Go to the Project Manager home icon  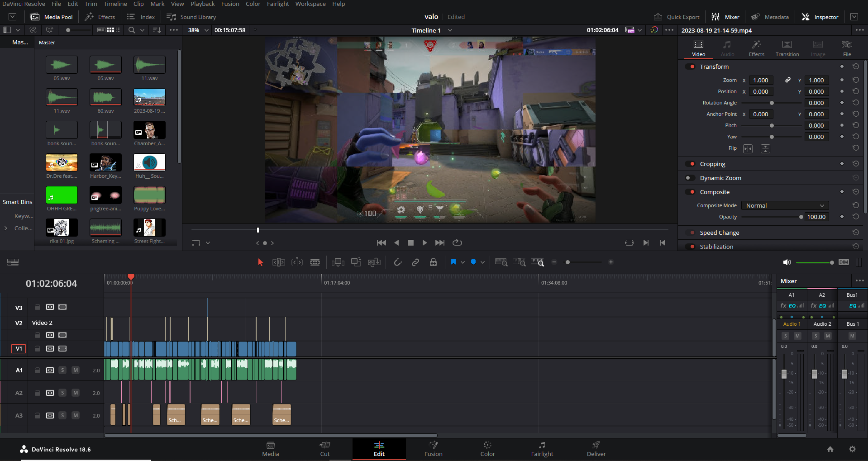pos(830,449)
